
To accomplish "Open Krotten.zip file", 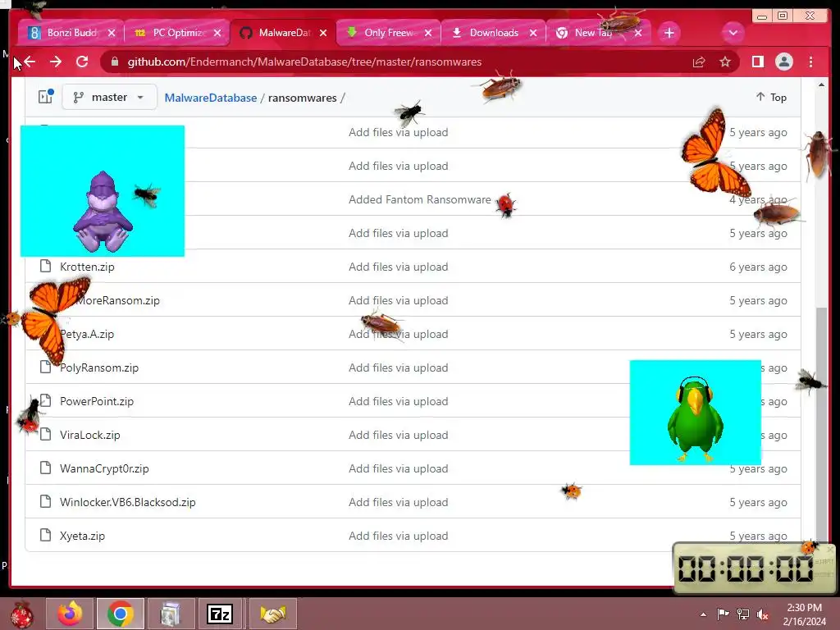I will click(x=87, y=267).
